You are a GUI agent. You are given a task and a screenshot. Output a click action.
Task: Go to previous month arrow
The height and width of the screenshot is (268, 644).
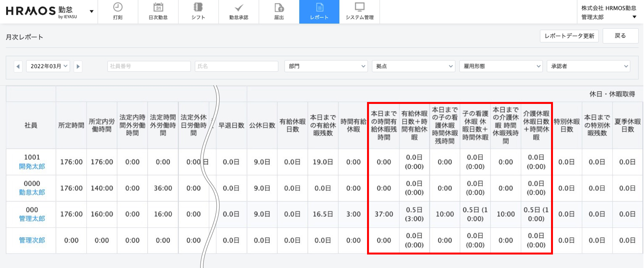pyautogui.click(x=18, y=67)
